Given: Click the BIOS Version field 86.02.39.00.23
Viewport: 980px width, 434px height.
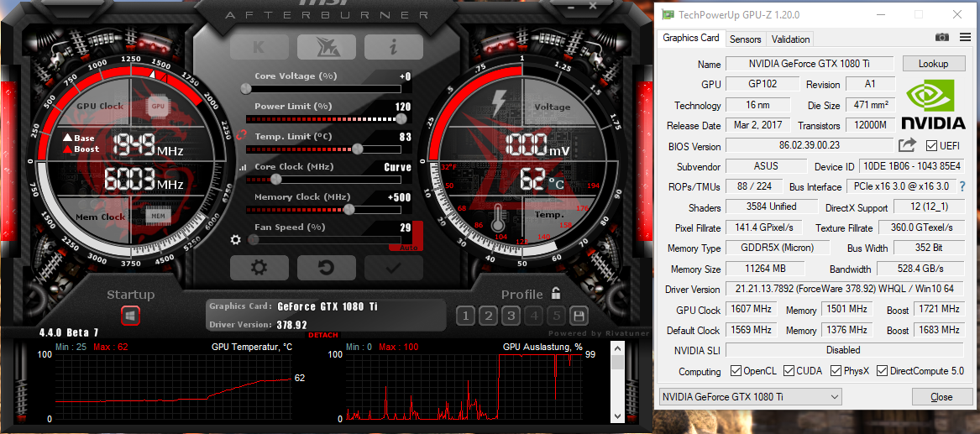Looking at the screenshot, I should click(x=809, y=145).
